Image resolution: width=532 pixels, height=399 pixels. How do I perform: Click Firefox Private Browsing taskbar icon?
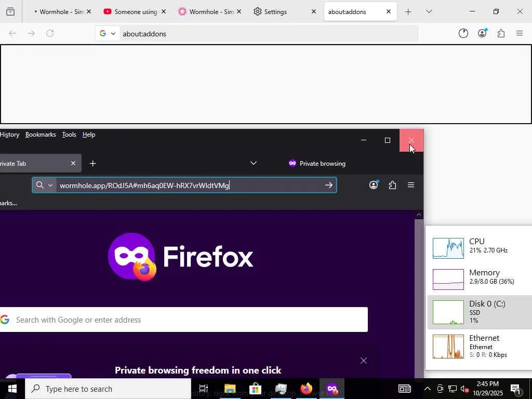click(x=332, y=389)
